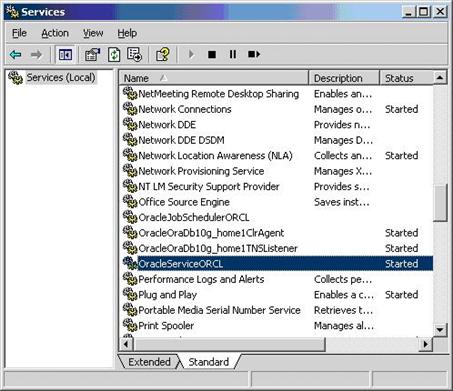Click gear icon beside NetMeeting Remote Desktop Sharing
The width and height of the screenshot is (453, 391).
[x=130, y=93]
